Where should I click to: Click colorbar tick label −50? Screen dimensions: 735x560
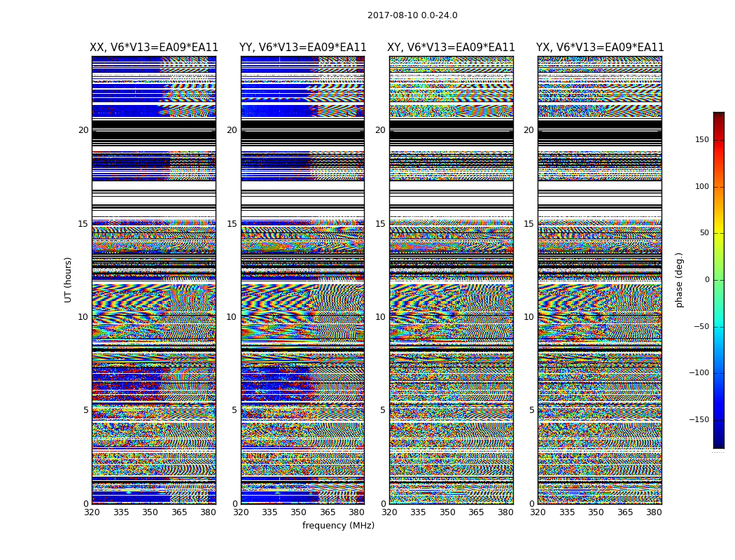(x=701, y=326)
